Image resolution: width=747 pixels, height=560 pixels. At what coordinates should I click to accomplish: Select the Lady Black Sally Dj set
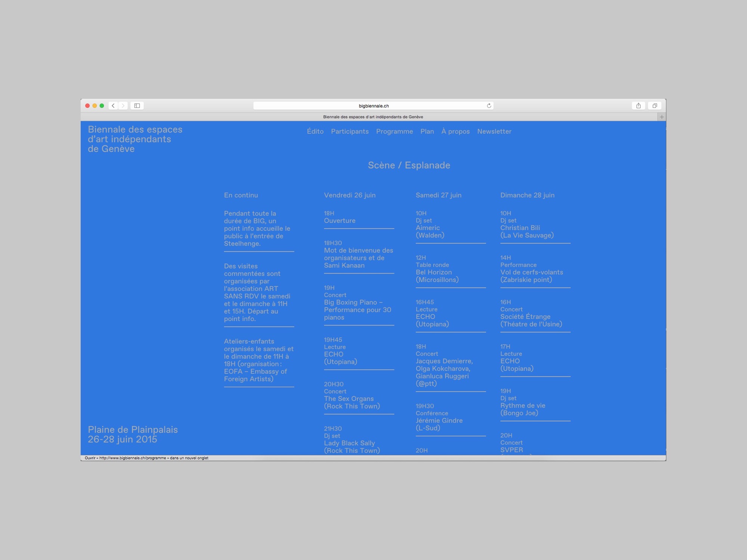point(352,439)
